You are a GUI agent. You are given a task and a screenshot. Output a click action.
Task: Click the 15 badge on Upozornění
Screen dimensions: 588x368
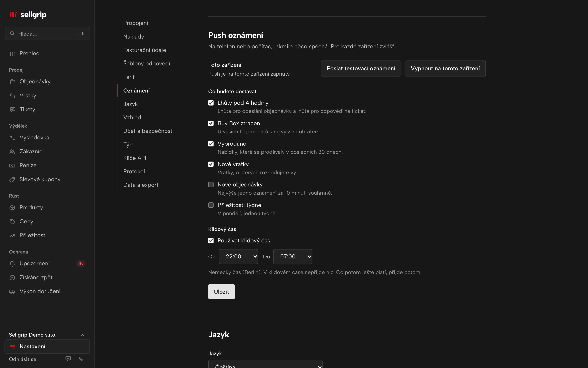tap(80, 264)
